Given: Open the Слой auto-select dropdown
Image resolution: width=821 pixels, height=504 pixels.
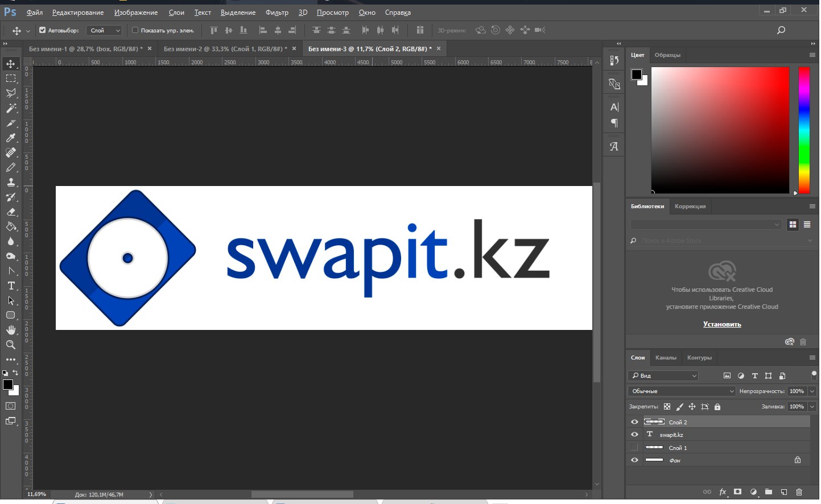Looking at the screenshot, I should coord(104,30).
